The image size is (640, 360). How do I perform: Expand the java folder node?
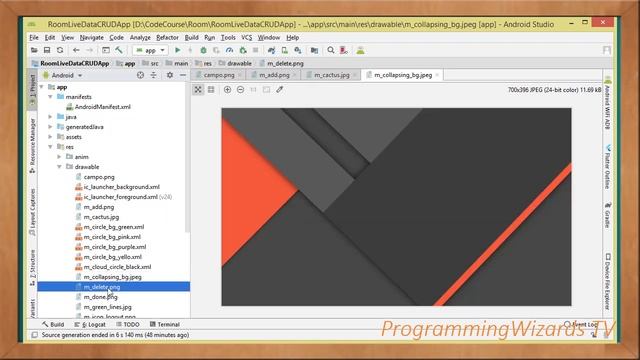50,117
